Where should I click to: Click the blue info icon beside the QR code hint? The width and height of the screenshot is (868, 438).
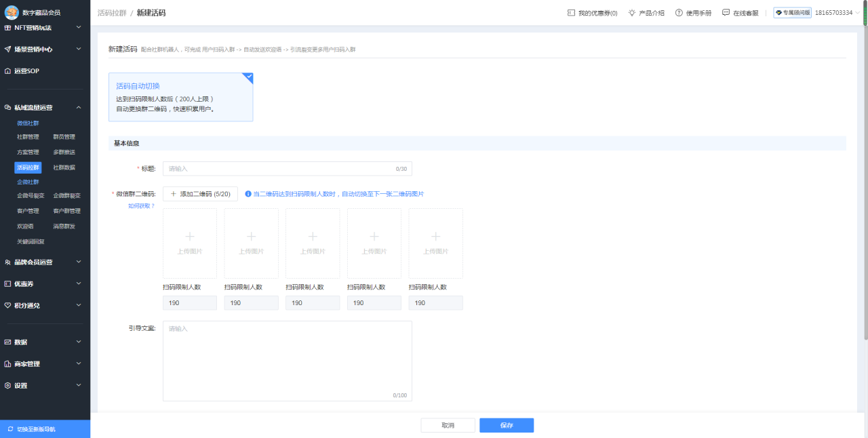click(248, 194)
